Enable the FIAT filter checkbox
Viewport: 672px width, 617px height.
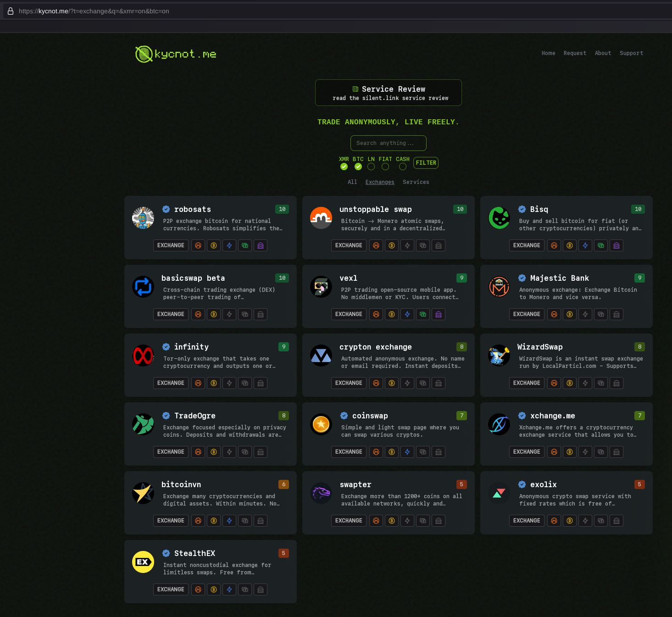tap(385, 167)
